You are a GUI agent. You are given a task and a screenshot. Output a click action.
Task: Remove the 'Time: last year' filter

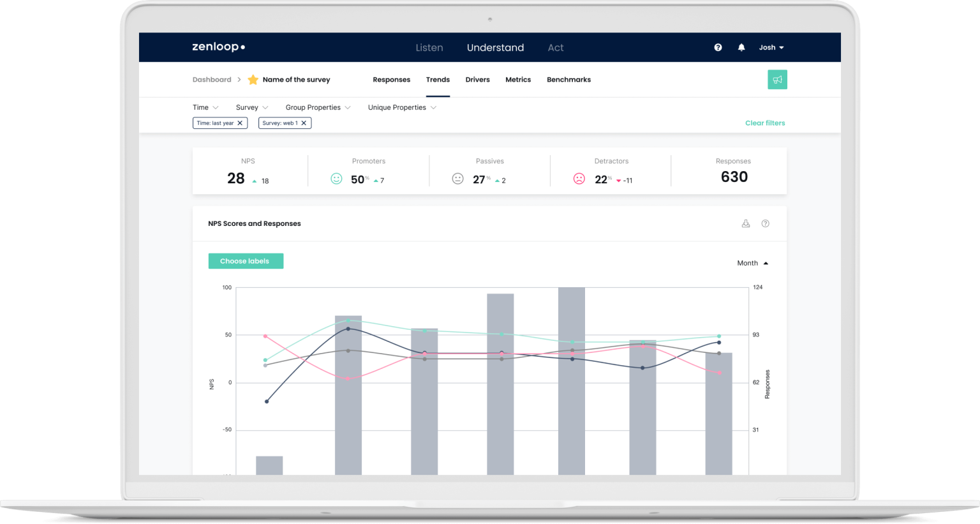(240, 123)
